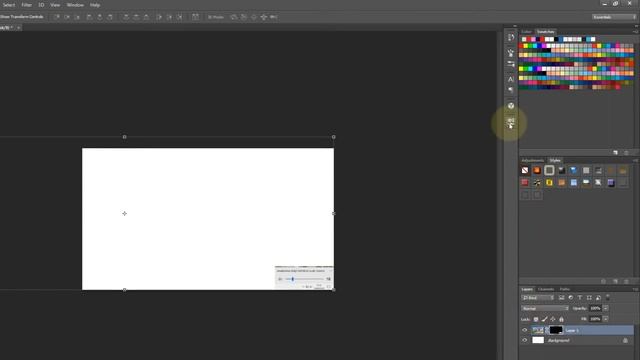The image size is (640, 360).
Task: Open the History panel icon in dock
Action: (x=511, y=38)
